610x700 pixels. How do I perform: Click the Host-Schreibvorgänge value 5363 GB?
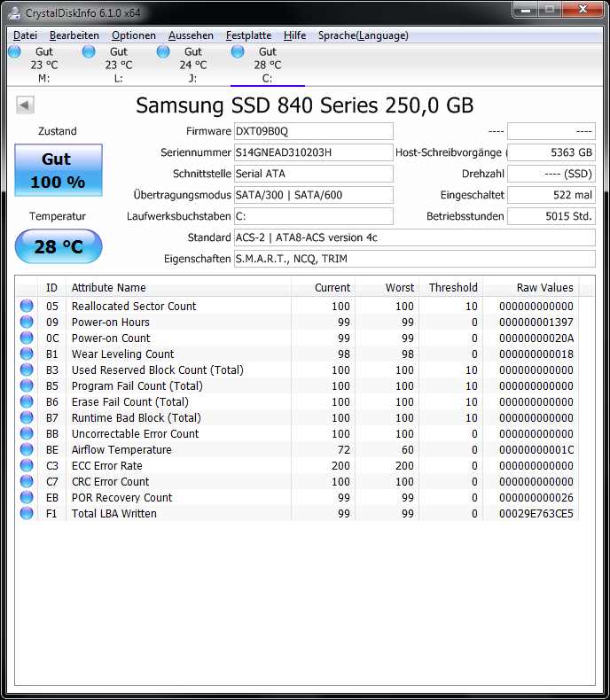(x=551, y=152)
